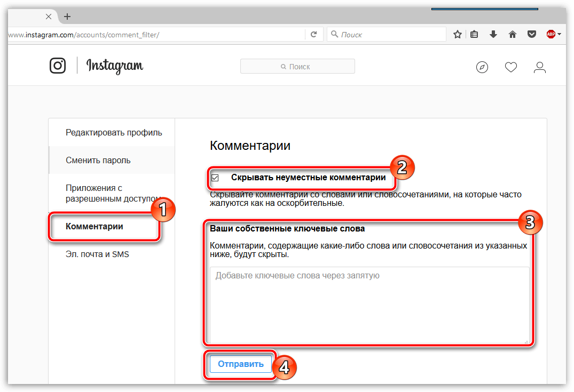Bookmark this page with the star icon
Screen dimensions: 574x392
458,35
